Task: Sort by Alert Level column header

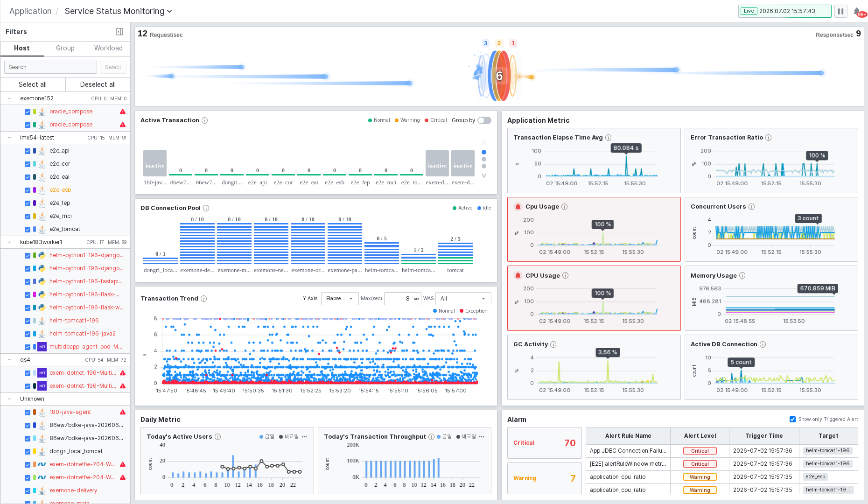Action: point(700,436)
